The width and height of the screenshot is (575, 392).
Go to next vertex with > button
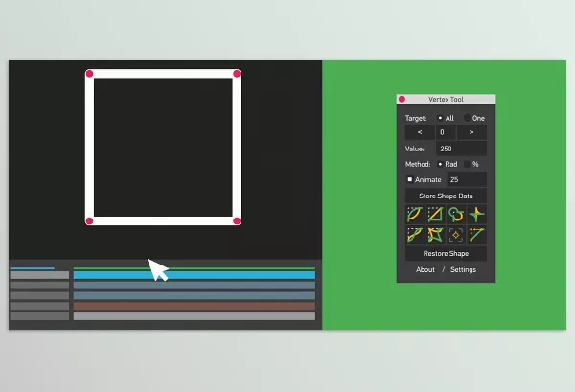pyautogui.click(x=471, y=132)
